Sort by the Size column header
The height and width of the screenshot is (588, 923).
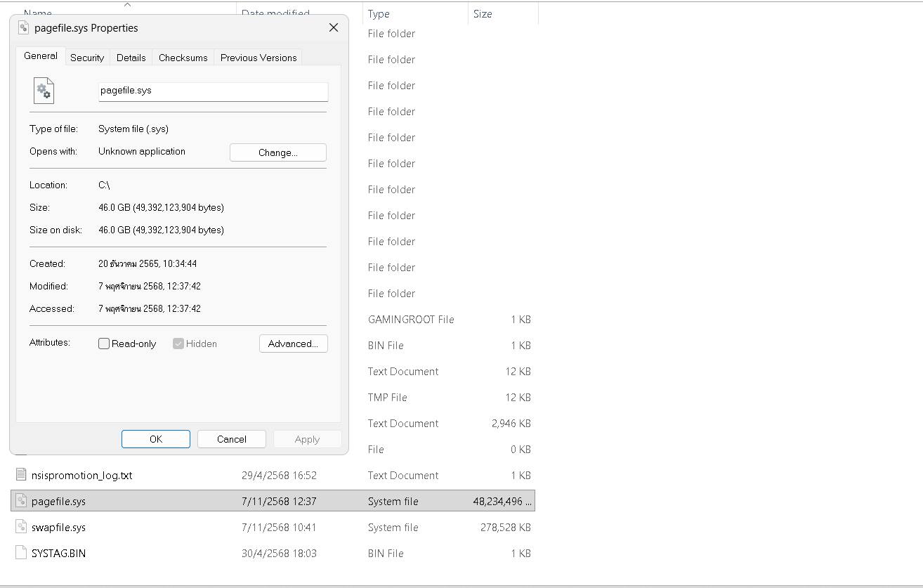coord(503,13)
